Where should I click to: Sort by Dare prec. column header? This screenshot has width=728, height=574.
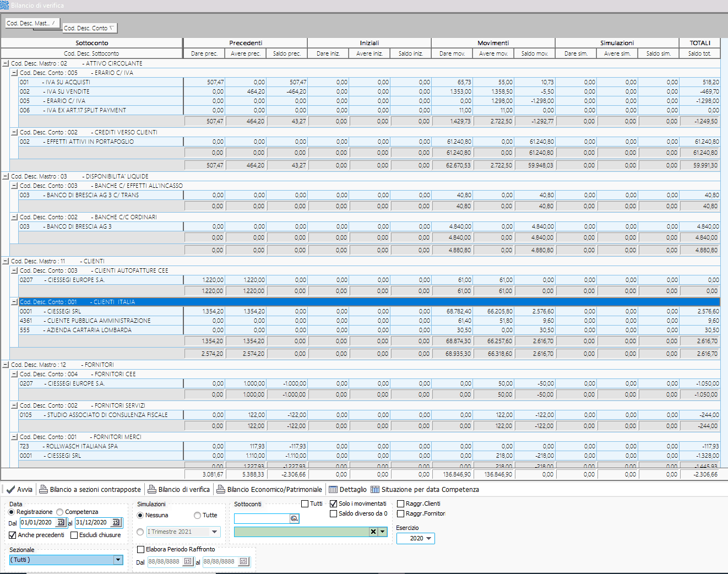click(204, 53)
